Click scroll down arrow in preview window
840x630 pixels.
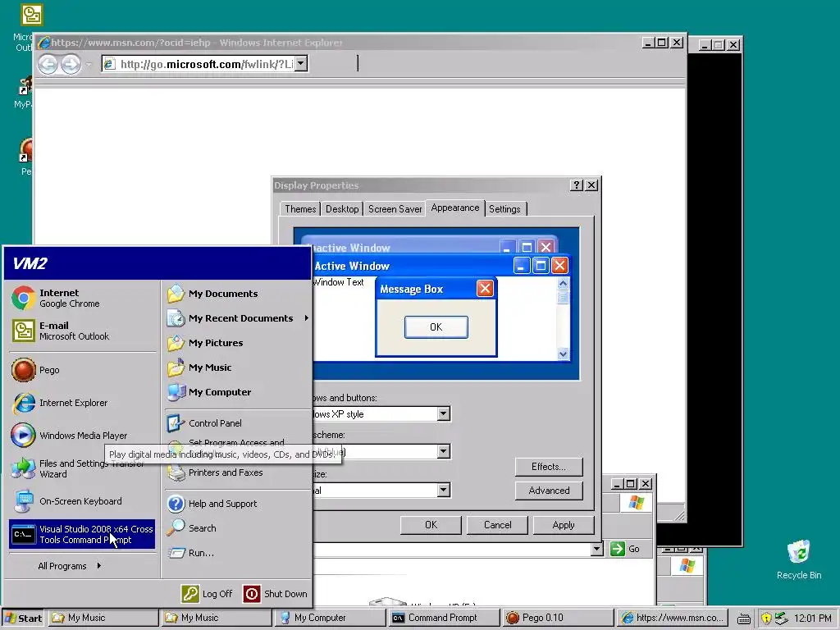563,354
